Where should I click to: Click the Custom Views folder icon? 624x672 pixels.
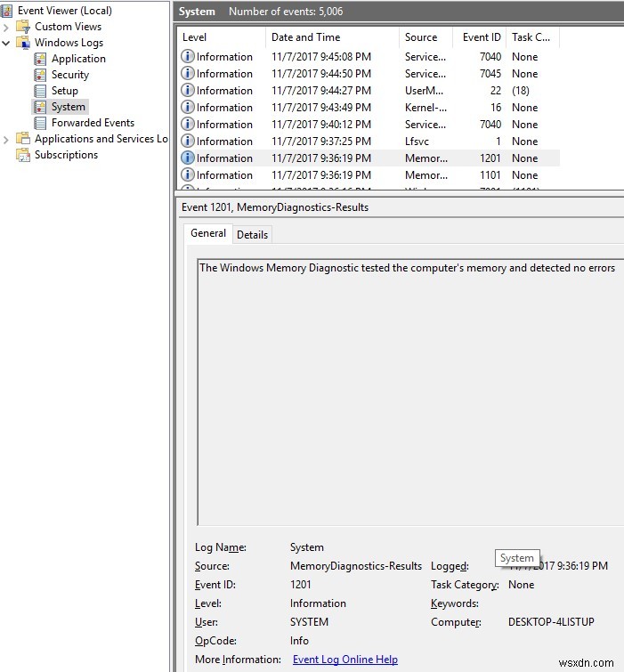point(23,27)
